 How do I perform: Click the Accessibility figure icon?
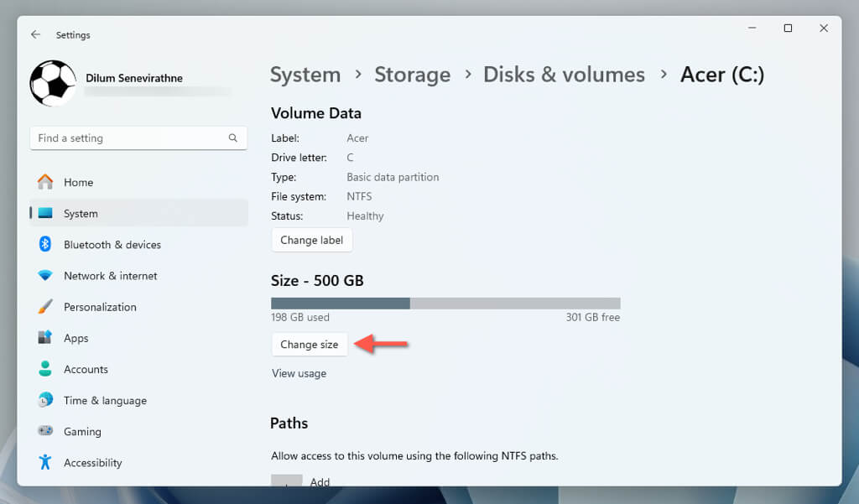coord(45,463)
